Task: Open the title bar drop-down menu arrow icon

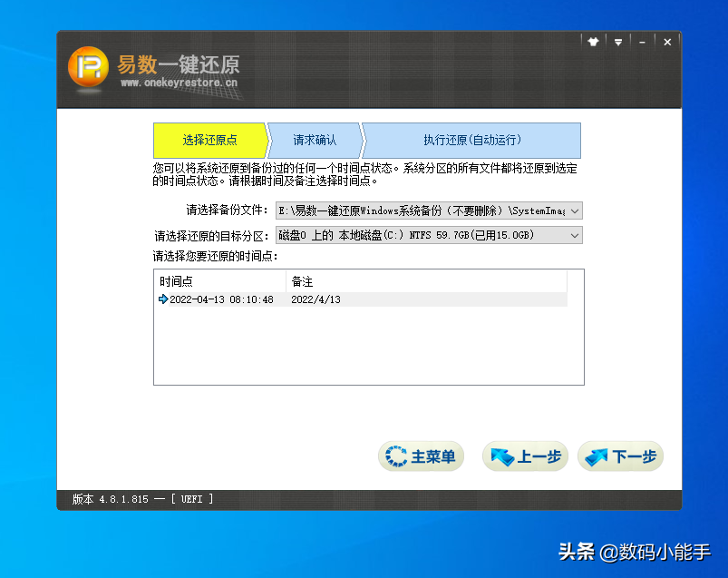Action: (618, 43)
